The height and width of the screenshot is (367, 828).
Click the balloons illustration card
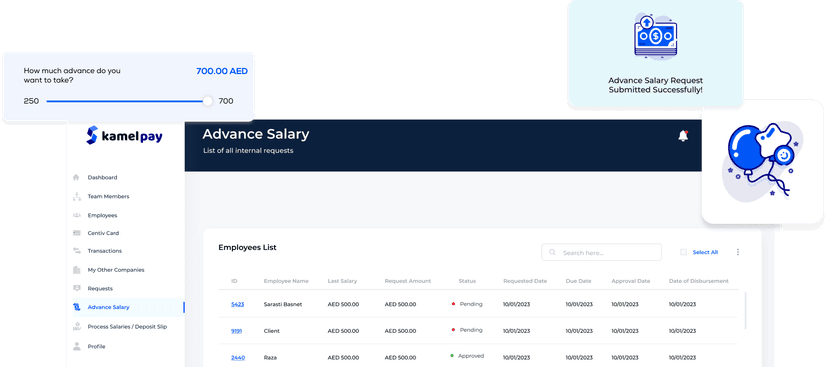click(x=763, y=161)
